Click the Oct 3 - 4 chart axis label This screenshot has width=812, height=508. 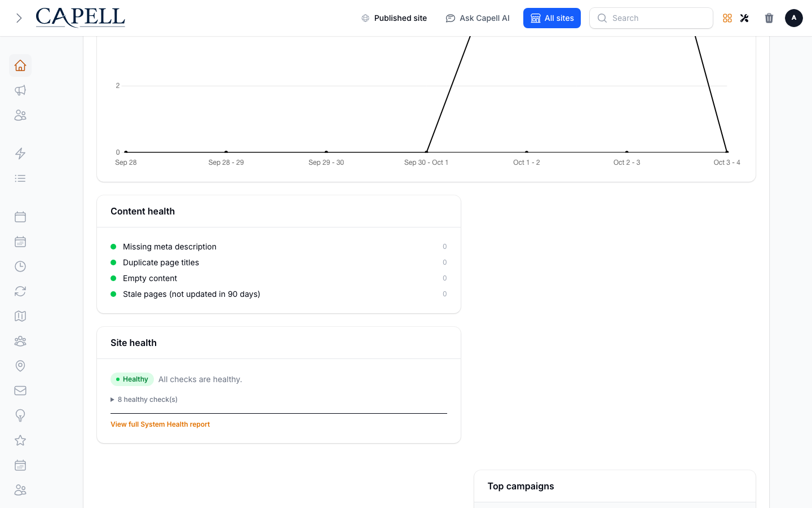[x=727, y=163]
